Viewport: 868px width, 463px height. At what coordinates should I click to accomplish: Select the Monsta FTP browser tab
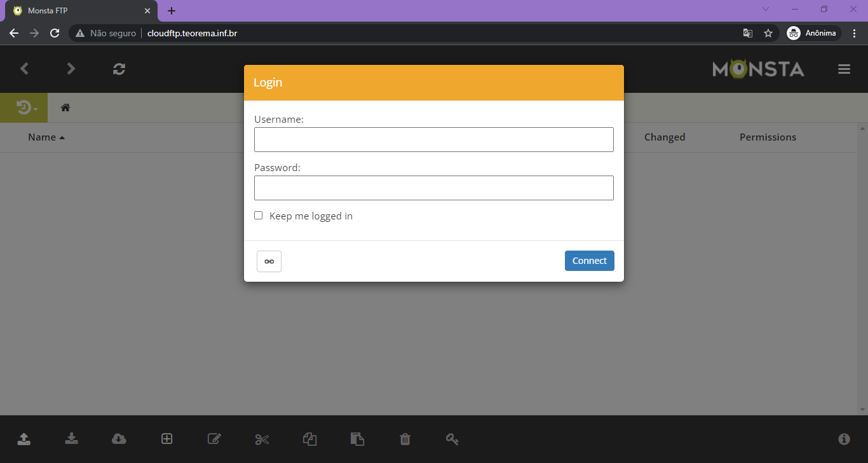(x=81, y=11)
